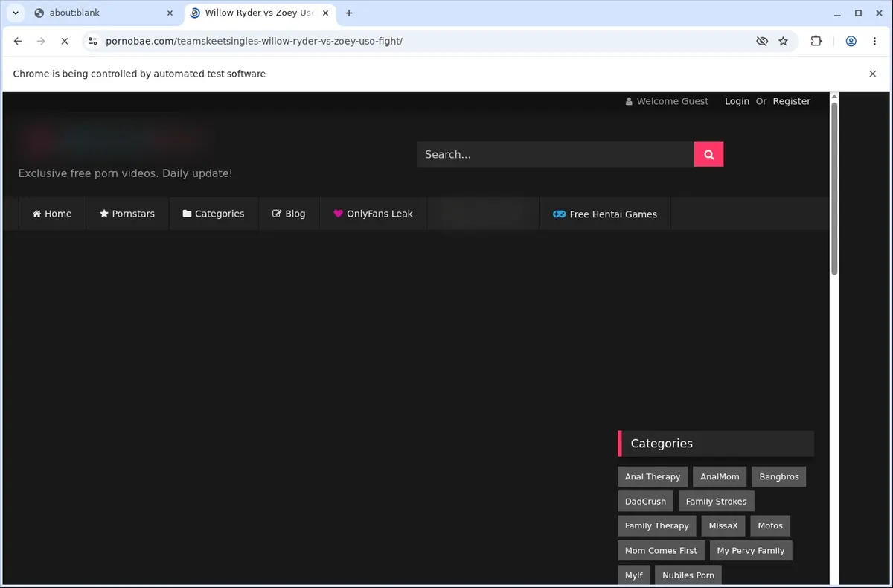Select the Mom Comes First category tag

(661, 550)
